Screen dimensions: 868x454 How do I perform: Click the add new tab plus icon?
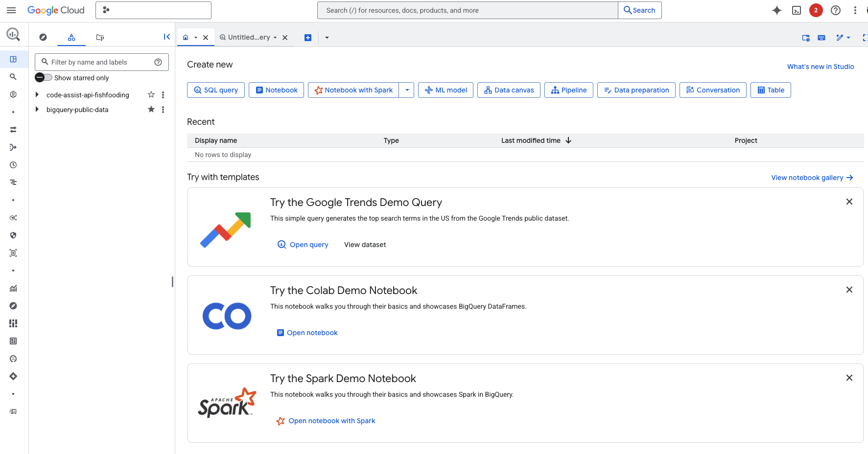pyautogui.click(x=308, y=38)
